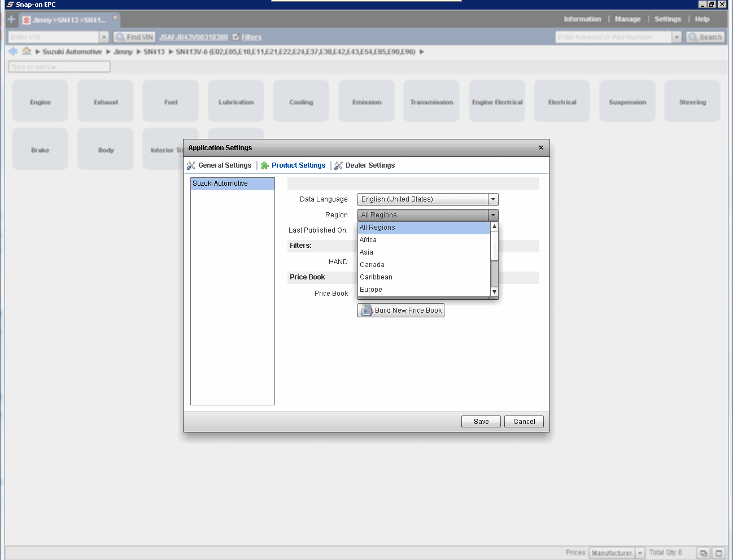The width and height of the screenshot is (733, 560).
Task: Click the Enter VIN field
Action: [54, 37]
